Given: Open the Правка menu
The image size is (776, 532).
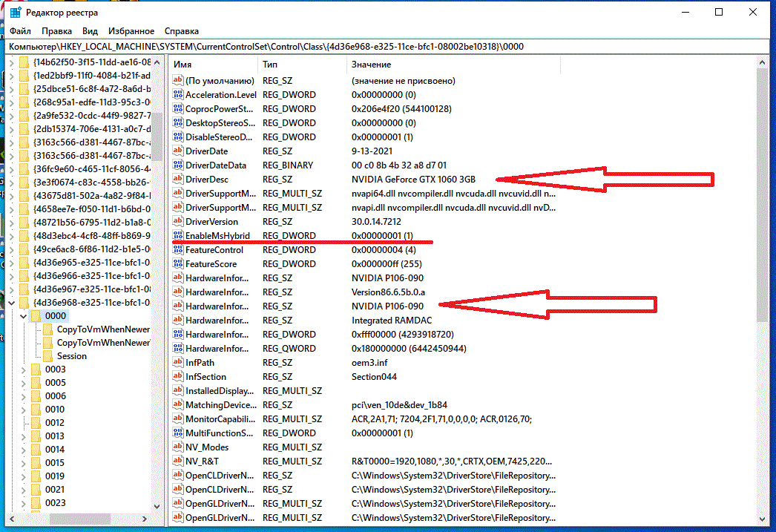Looking at the screenshot, I should click(x=57, y=30).
